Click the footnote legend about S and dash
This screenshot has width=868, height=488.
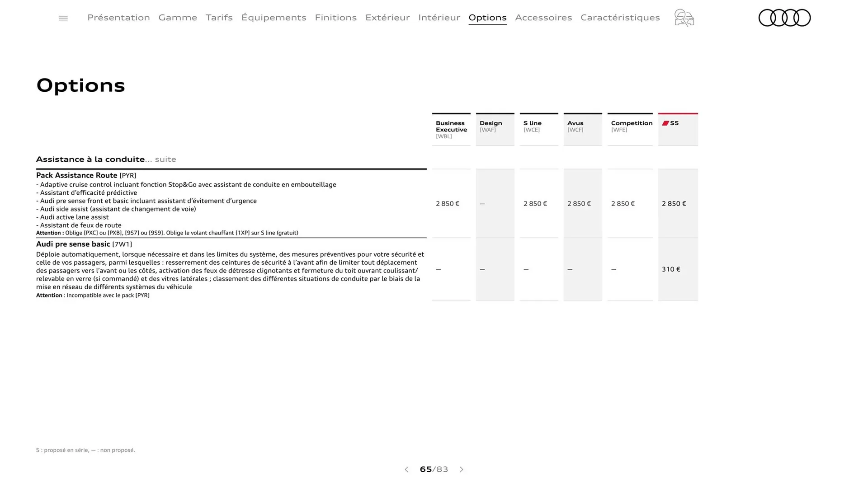[85, 450]
